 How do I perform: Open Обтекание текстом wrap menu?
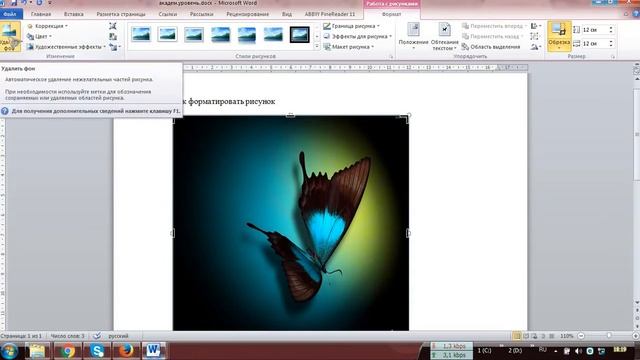[x=444, y=37]
